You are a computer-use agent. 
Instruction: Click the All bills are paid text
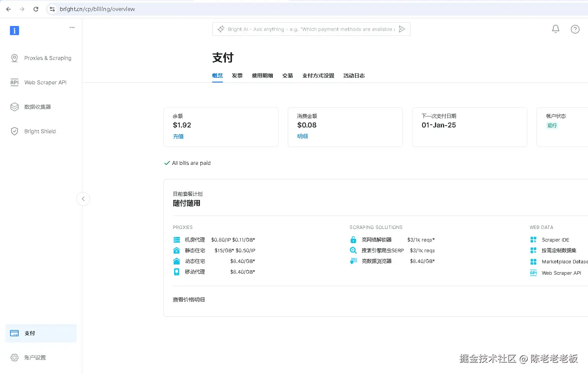(x=191, y=163)
